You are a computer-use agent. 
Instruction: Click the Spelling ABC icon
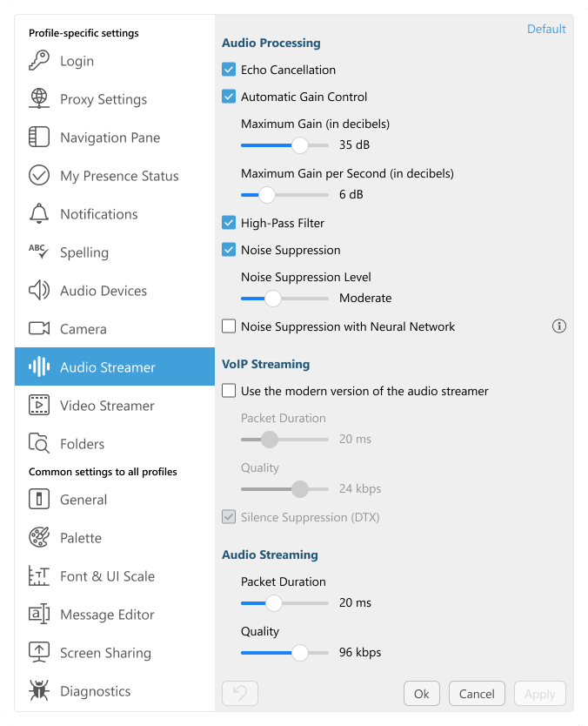click(x=39, y=252)
